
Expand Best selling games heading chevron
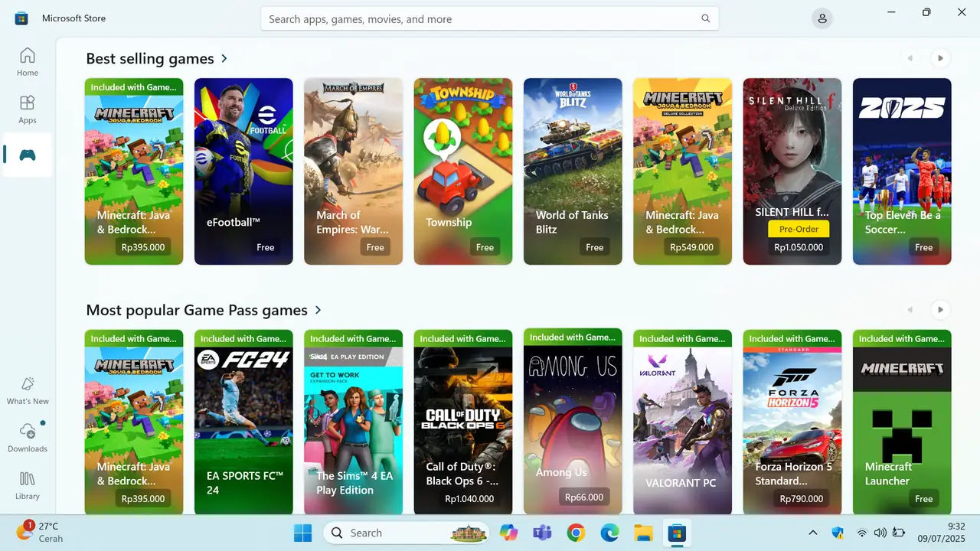click(x=224, y=58)
